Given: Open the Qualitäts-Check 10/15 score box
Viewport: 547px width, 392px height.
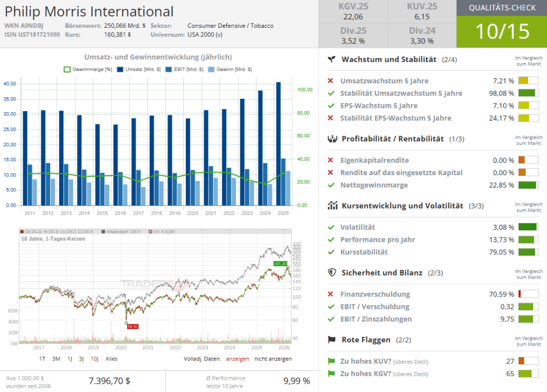Looking at the screenshot, I should 502,24.
